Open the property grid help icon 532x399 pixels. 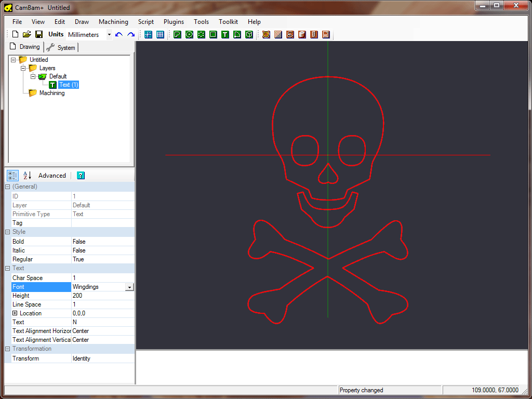point(81,176)
